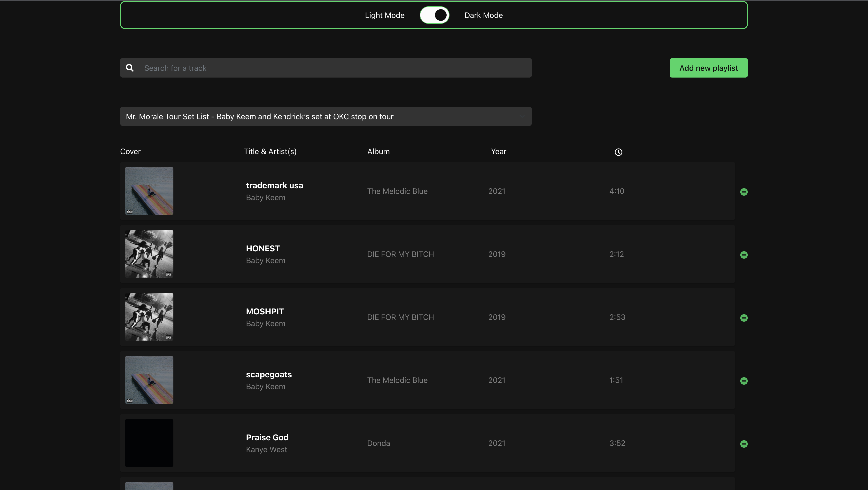Select the MOSHPIT track title
868x490 pixels.
coord(265,311)
